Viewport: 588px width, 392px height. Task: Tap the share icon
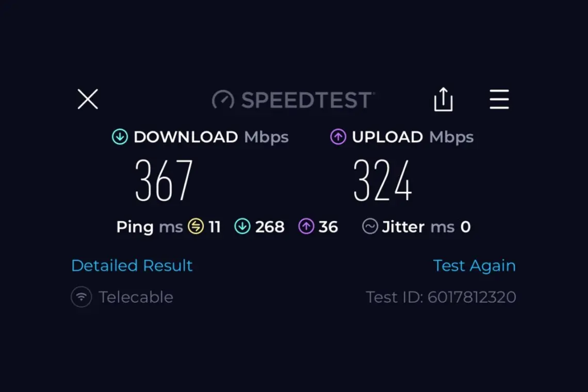[443, 100]
